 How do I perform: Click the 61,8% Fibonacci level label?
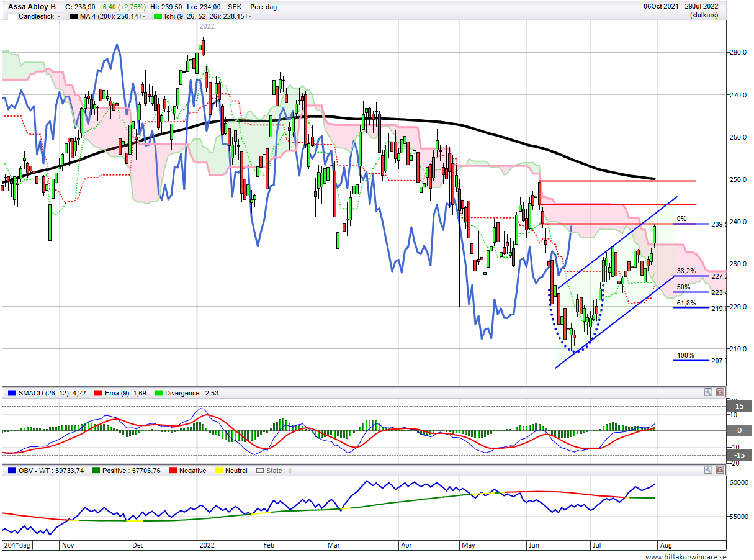click(x=686, y=304)
